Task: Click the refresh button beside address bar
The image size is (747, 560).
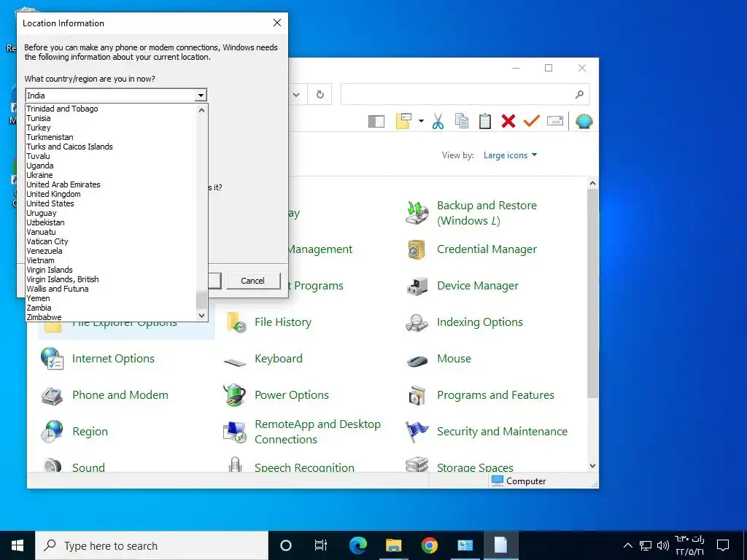Action: (x=320, y=94)
